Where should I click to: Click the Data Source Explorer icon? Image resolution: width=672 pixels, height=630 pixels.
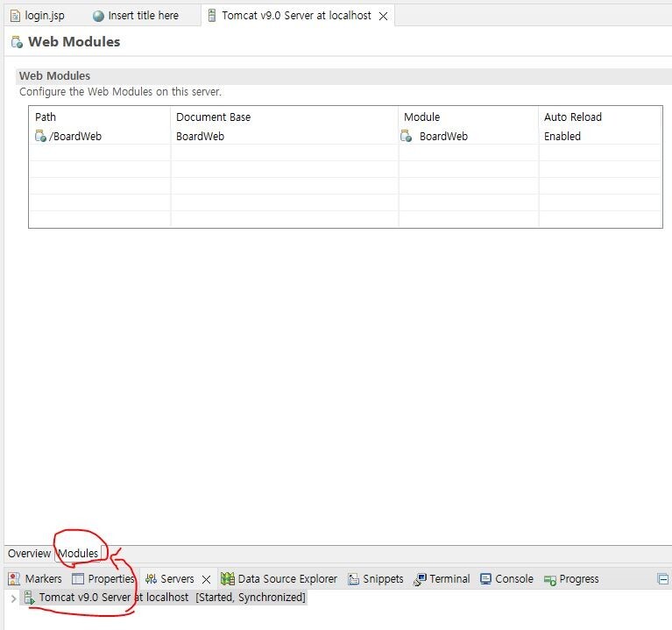point(228,579)
